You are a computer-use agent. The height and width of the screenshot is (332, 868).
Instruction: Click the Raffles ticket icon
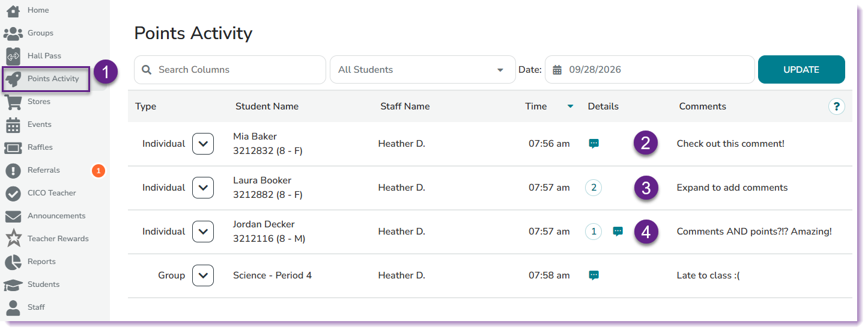tap(13, 147)
